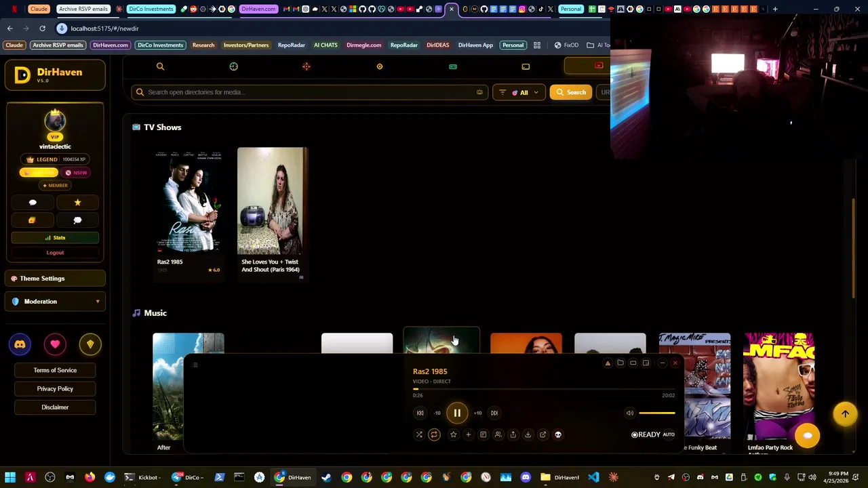Open Terms of Service link

coord(55,370)
